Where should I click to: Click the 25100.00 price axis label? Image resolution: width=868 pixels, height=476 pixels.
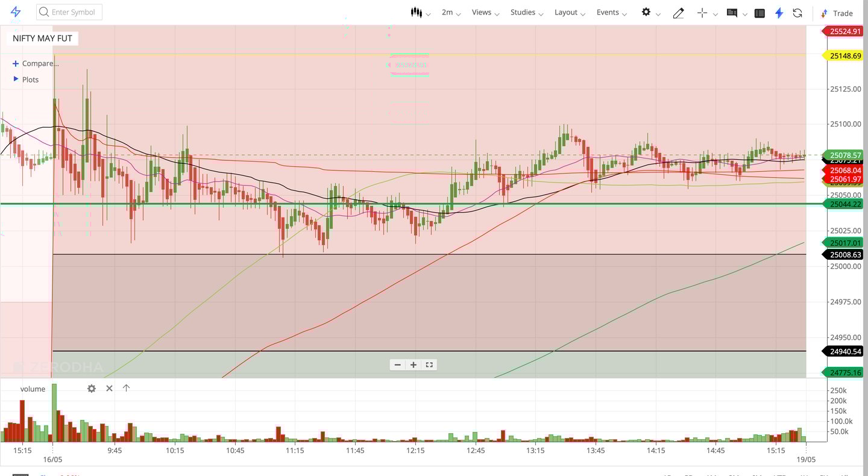click(x=845, y=124)
